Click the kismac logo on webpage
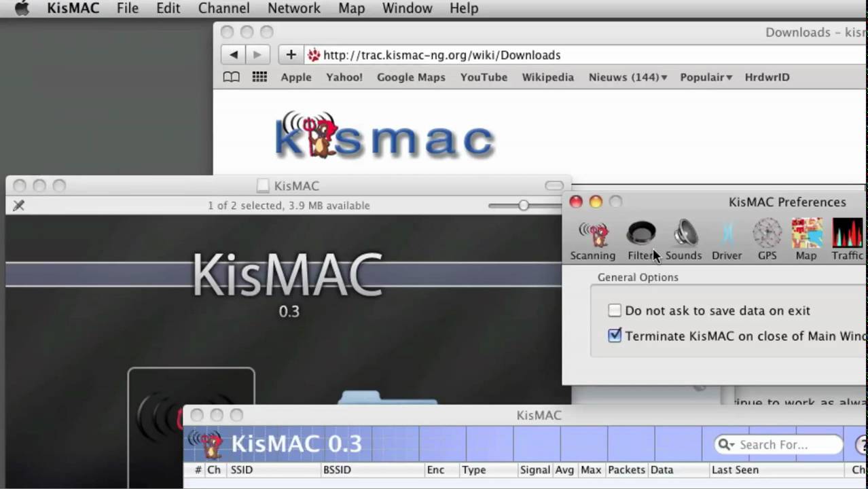 pyautogui.click(x=384, y=135)
